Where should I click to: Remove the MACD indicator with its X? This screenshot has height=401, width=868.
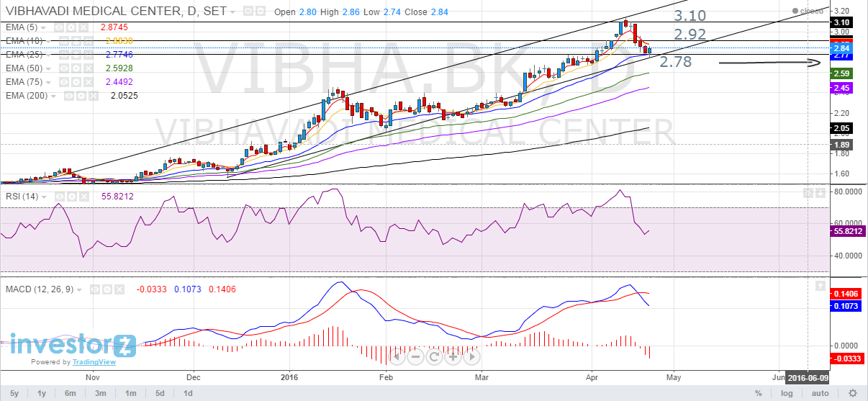click(x=119, y=289)
